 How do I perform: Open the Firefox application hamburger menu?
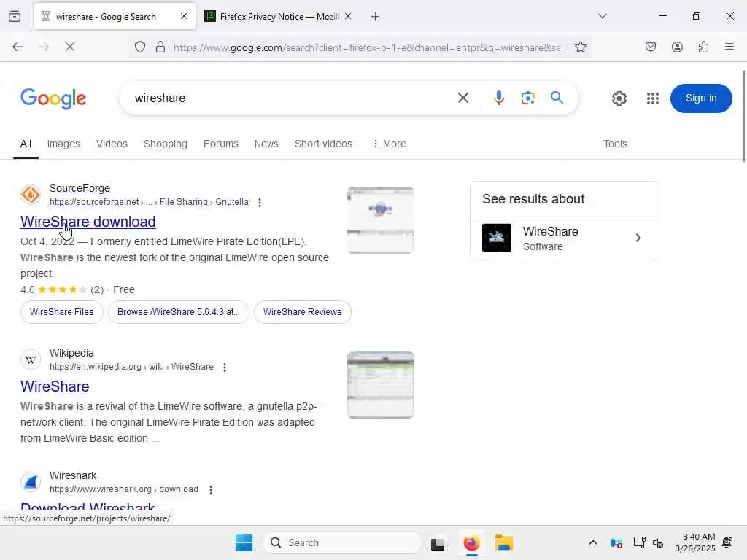coord(729,47)
